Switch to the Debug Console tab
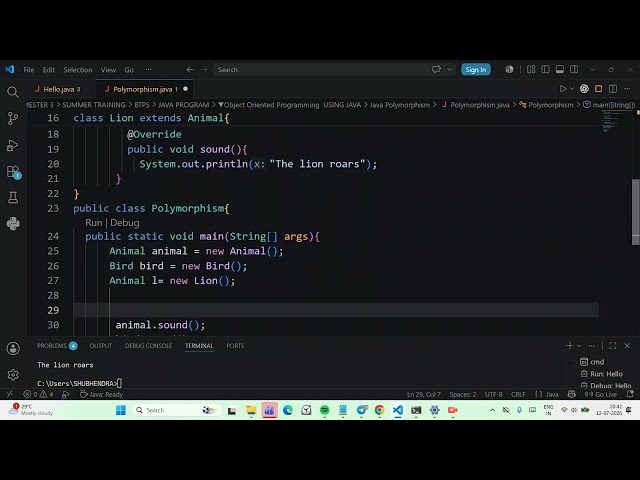The height and width of the screenshot is (480, 640). click(x=148, y=346)
